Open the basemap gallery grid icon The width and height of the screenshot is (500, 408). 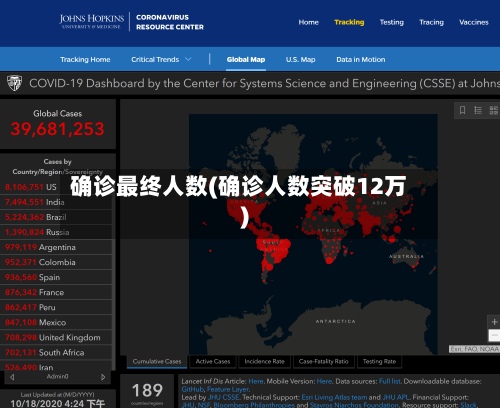[x=493, y=110]
